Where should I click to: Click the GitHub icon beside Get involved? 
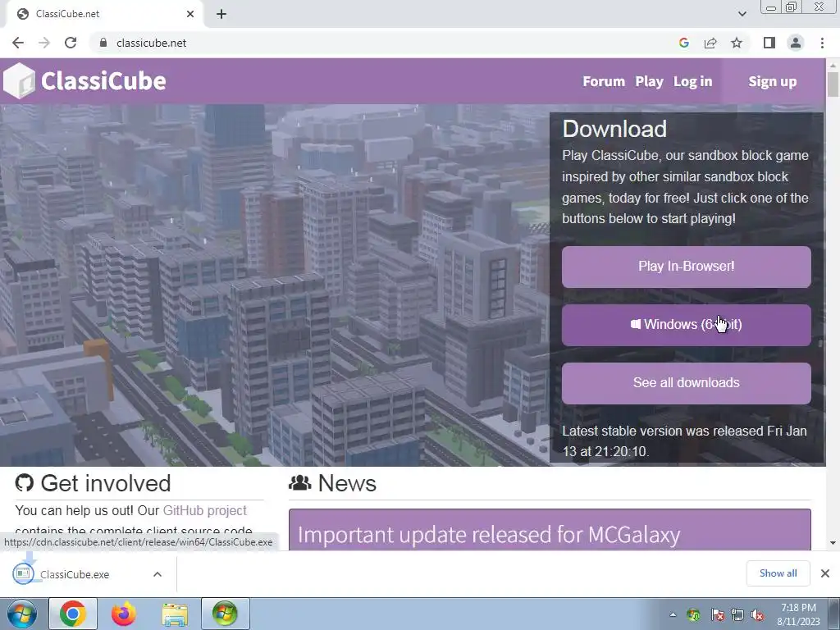point(24,482)
